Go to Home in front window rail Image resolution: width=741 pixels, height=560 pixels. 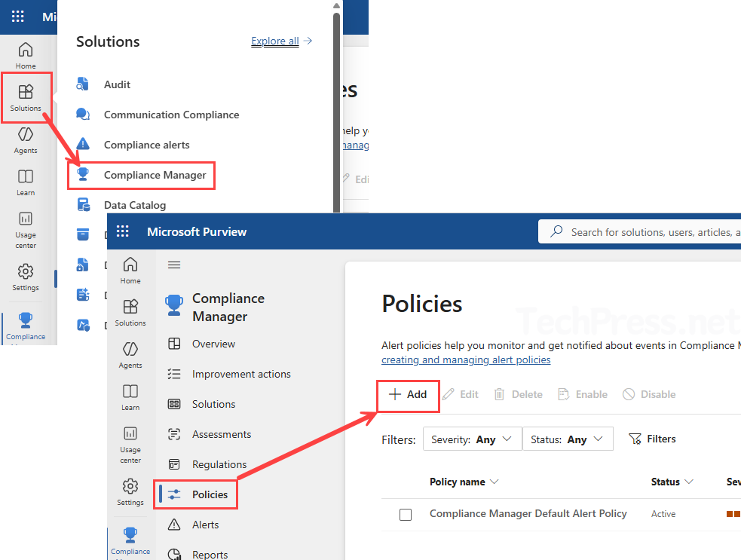point(130,271)
